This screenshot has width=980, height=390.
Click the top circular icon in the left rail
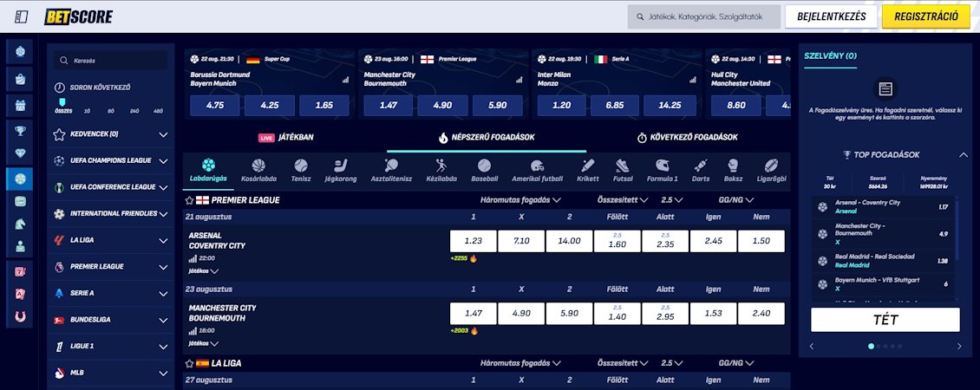coord(19,51)
